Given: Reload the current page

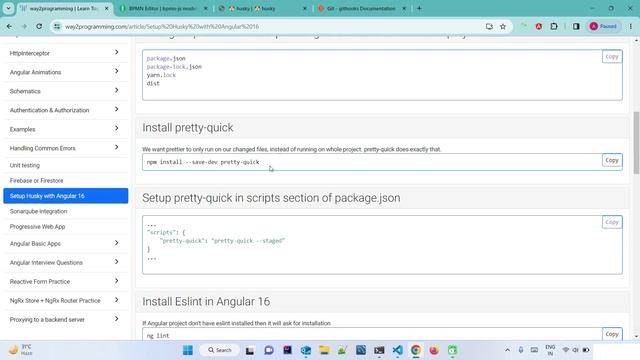Looking at the screenshot, I should pyautogui.click(x=39, y=27).
